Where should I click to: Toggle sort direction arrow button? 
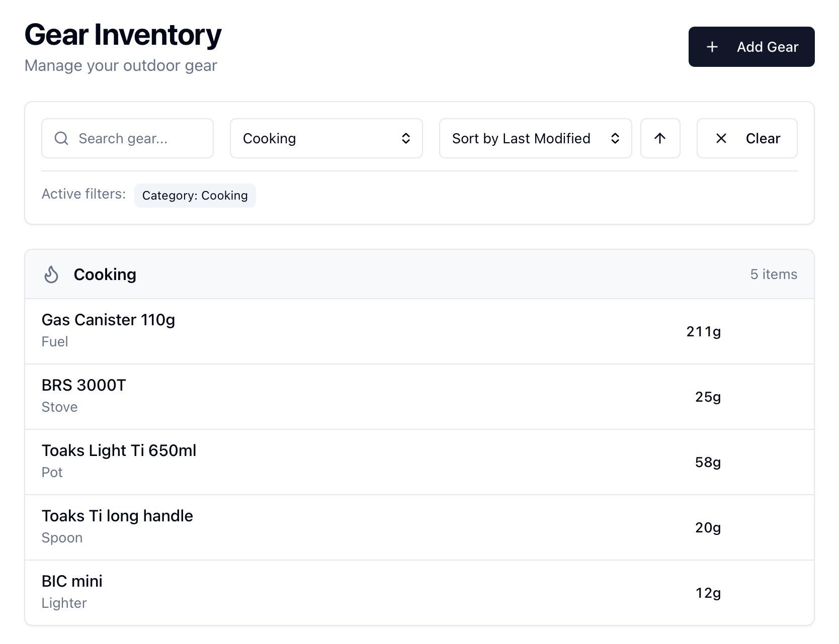660,138
